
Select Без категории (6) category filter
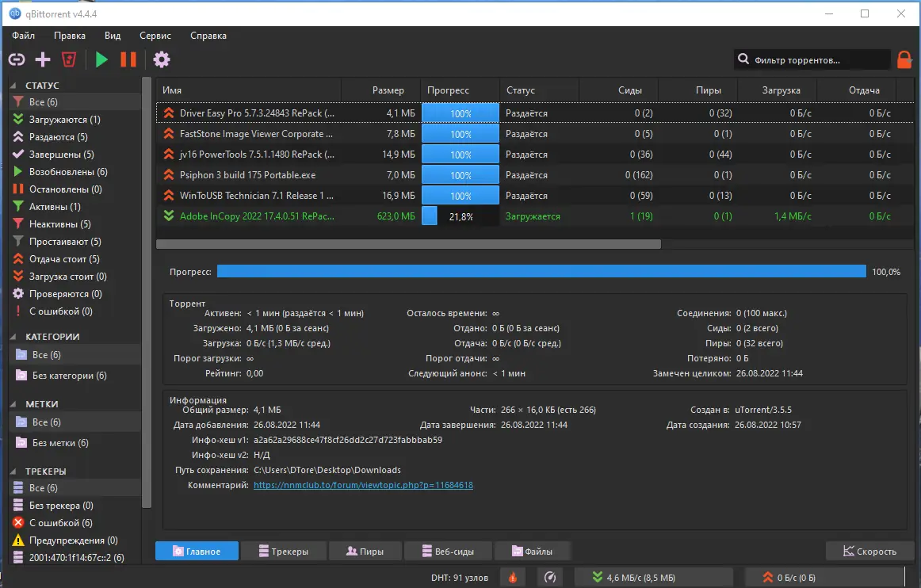[75, 376]
